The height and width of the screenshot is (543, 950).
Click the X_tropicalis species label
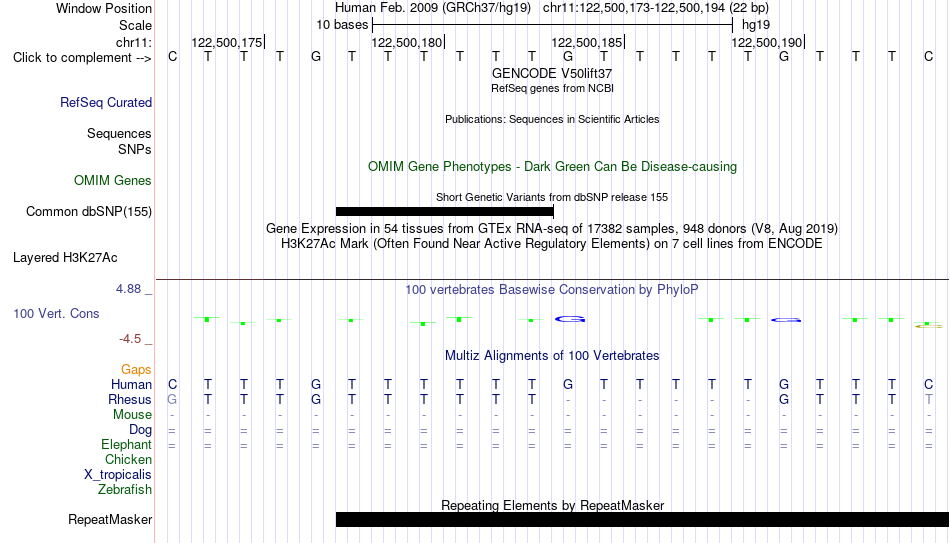coord(118,475)
